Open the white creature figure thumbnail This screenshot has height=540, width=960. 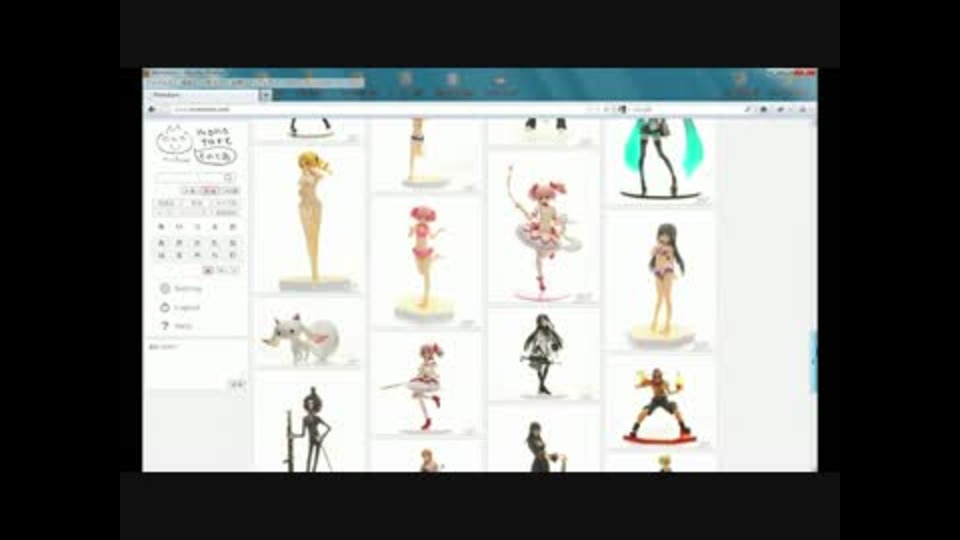pyautogui.click(x=309, y=334)
